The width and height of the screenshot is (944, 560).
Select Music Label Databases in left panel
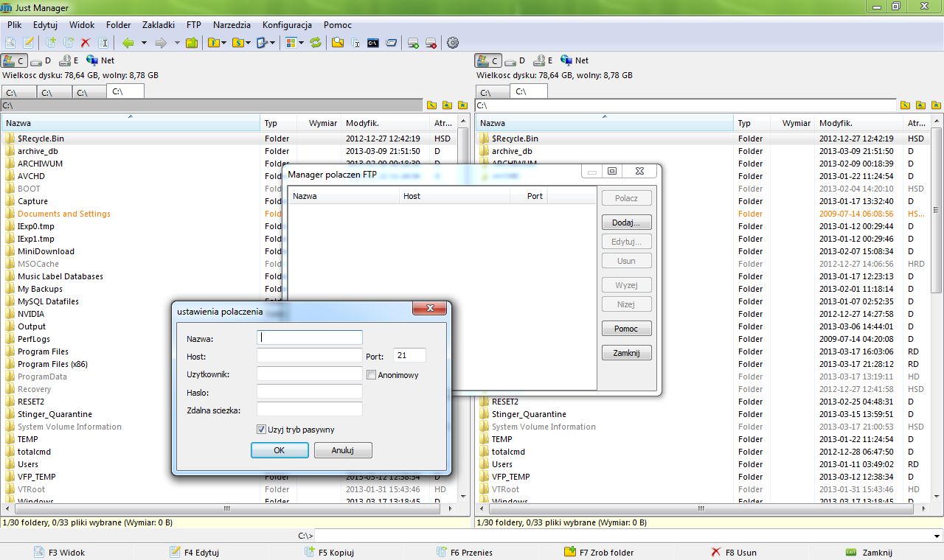click(60, 276)
